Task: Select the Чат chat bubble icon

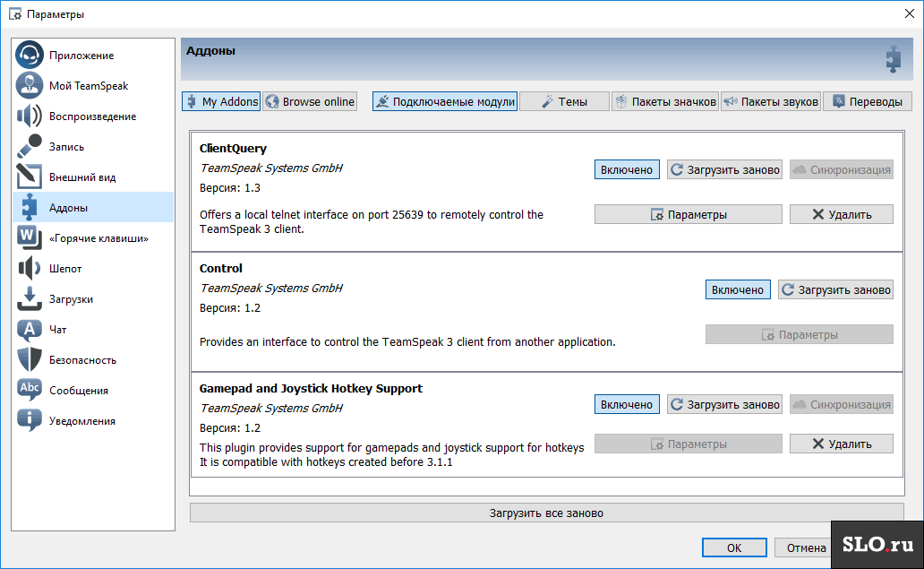Action: 30,330
